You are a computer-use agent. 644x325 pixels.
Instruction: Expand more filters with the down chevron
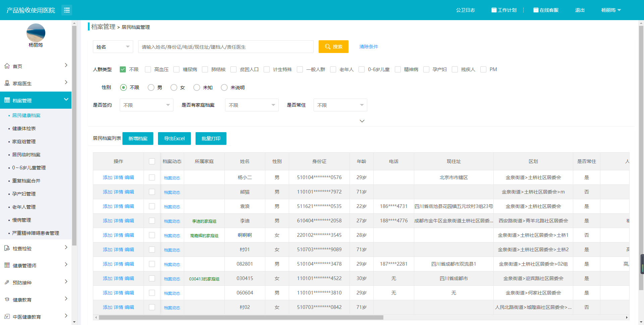(x=362, y=121)
